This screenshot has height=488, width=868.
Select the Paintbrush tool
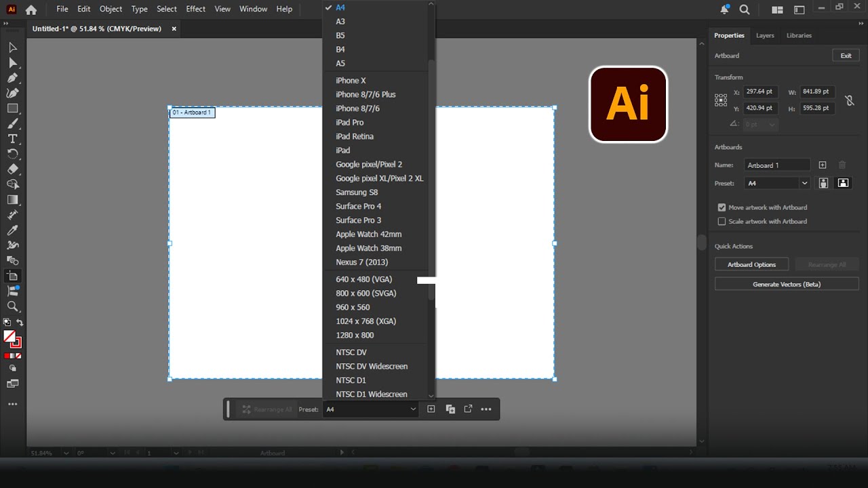point(12,123)
